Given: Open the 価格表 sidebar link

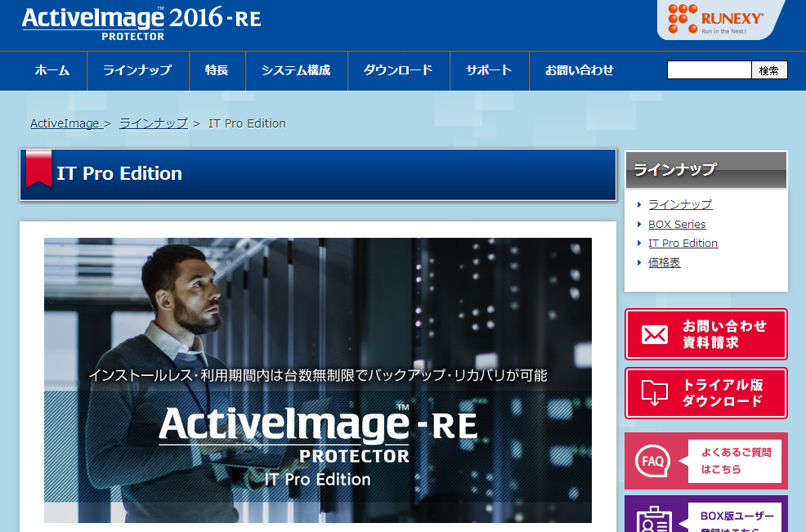Looking at the screenshot, I should point(664,262).
